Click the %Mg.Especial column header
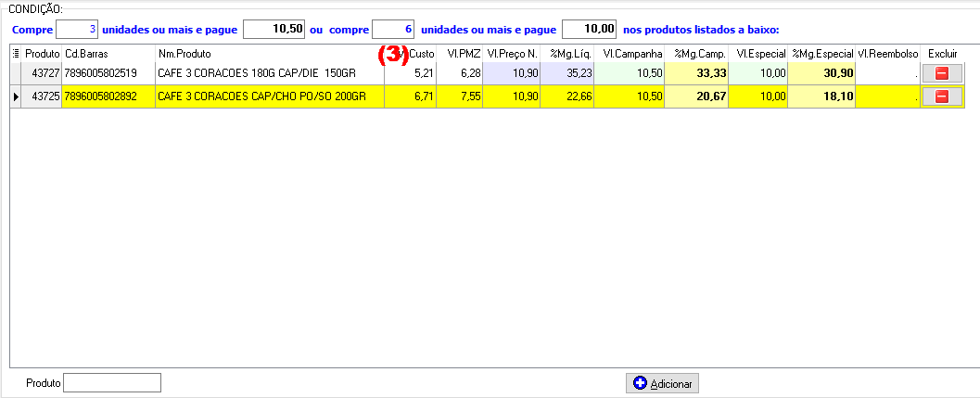Viewport: 980px width, 398px height. pyautogui.click(x=821, y=54)
